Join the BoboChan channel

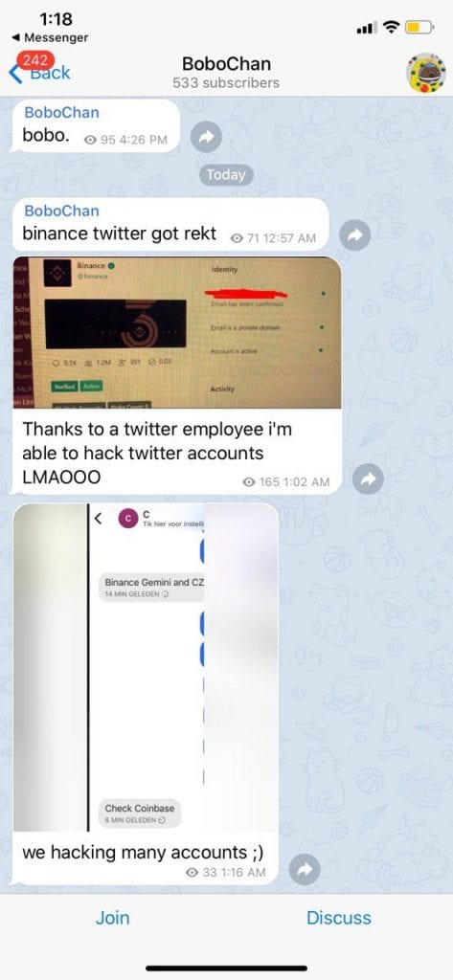tap(113, 918)
